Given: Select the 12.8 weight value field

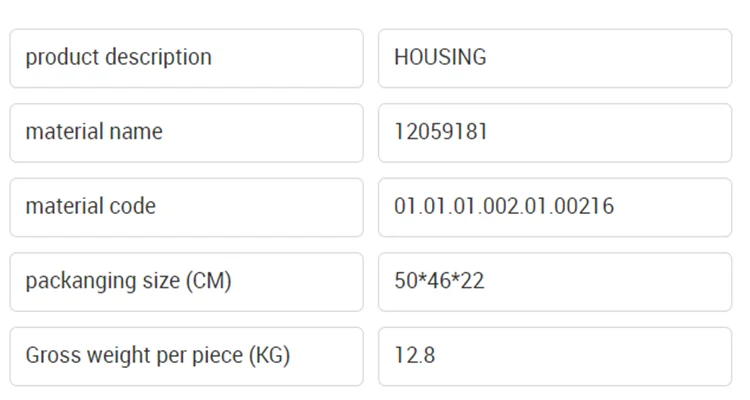Looking at the screenshot, I should click(x=554, y=356).
